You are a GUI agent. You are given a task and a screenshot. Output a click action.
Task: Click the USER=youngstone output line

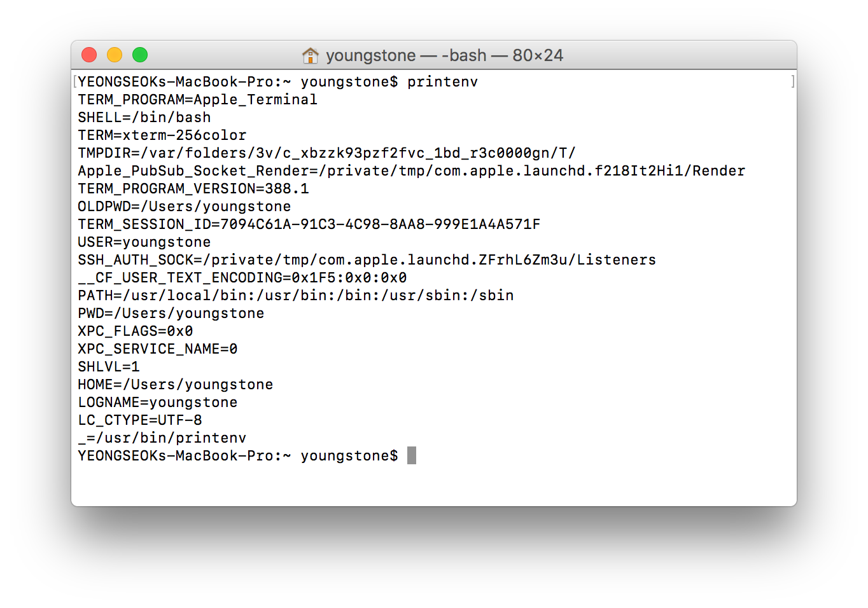point(144,242)
